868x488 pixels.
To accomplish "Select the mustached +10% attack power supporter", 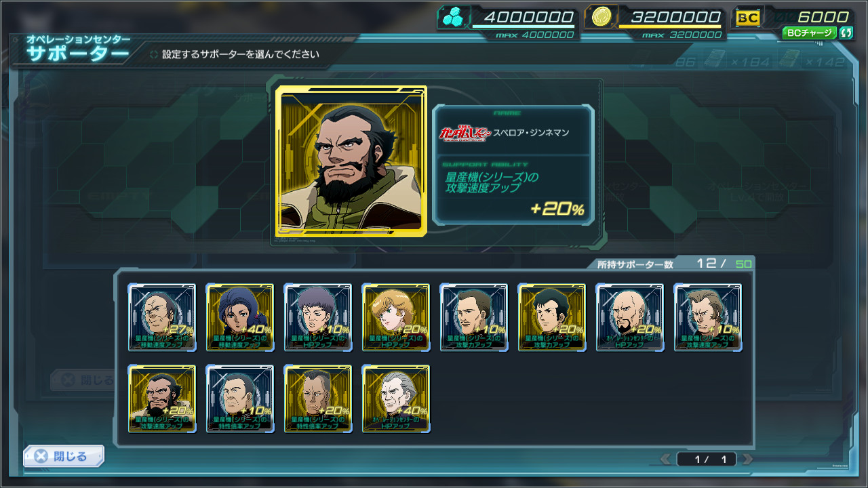I will coord(474,318).
